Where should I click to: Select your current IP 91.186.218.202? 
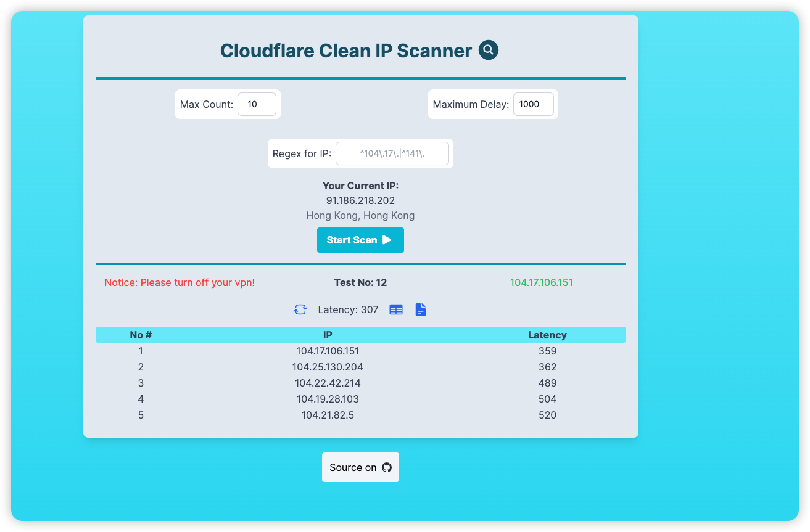360,200
